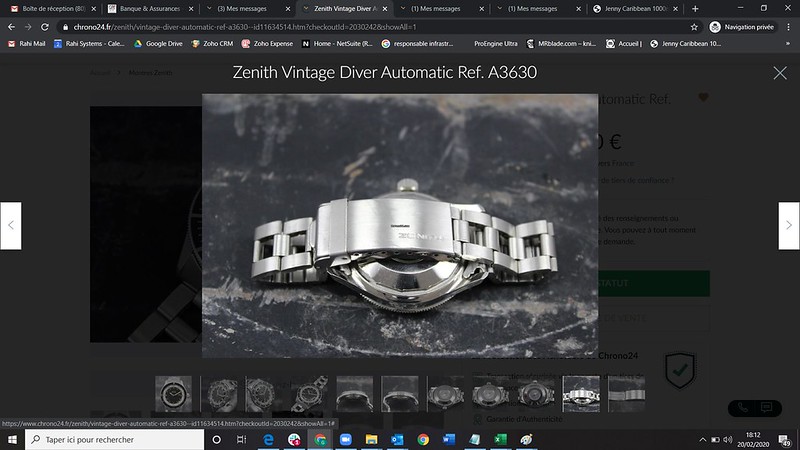Image resolution: width=800 pixels, height=450 pixels.
Task: Switch to (3) Mes messages tab
Action: coord(247,9)
